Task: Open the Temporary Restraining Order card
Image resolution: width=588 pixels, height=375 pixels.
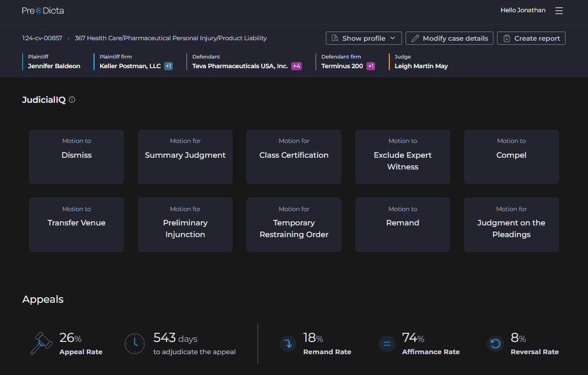Action: tap(294, 224)
